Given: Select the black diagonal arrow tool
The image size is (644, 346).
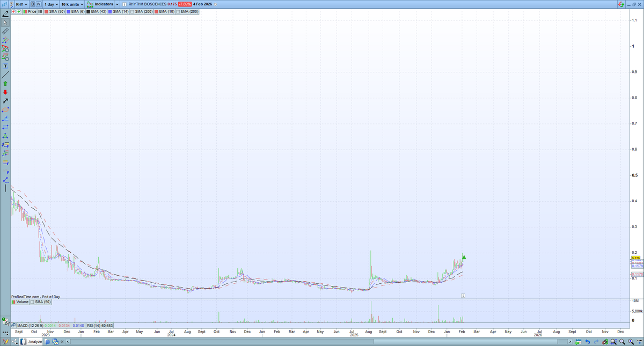Looking at the screenshot, I should point(5,101).
